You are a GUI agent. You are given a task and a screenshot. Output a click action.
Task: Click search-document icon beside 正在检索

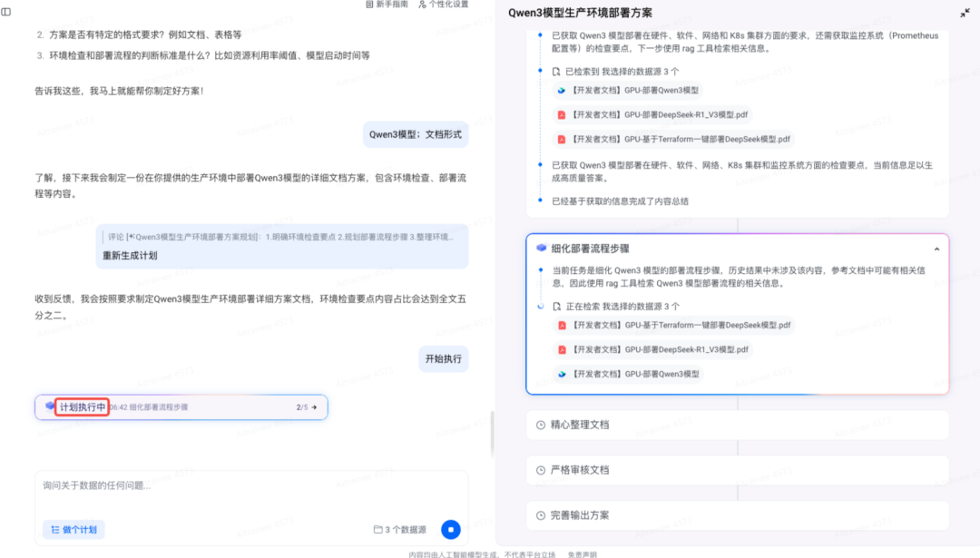[x=557, y=306]
